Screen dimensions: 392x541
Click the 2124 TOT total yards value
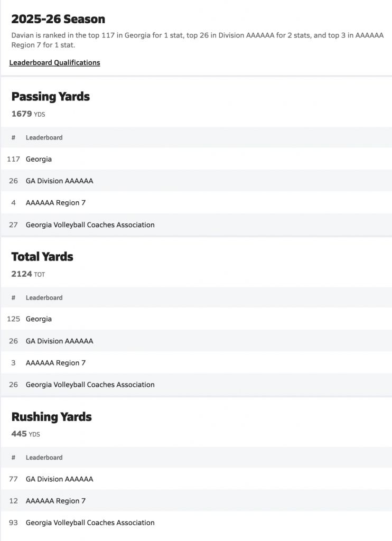[28, 274]
